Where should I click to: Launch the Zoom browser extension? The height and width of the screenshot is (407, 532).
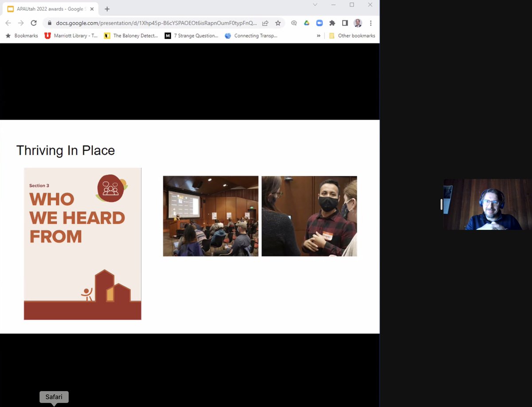point(319,23)
